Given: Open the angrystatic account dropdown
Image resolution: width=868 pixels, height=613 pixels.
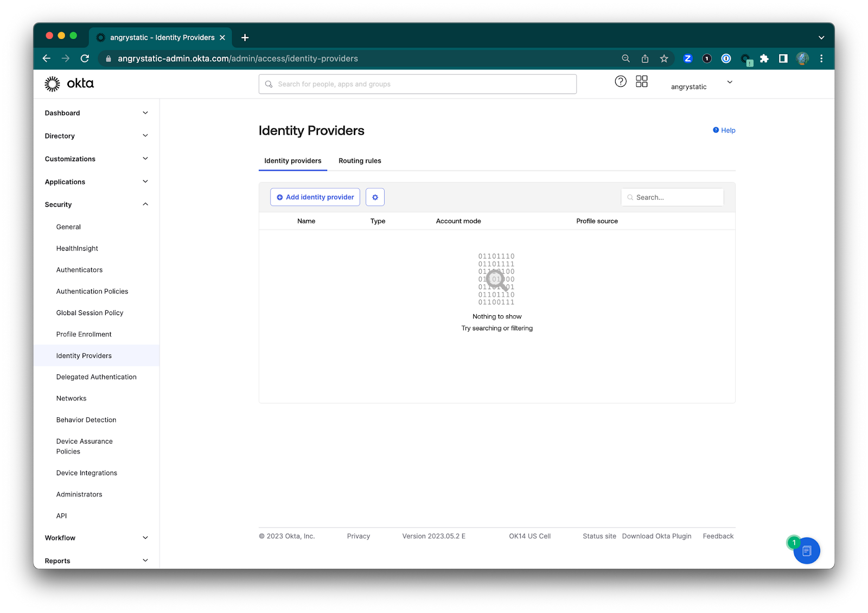Looking at the screenshot, I should (x=701, y=84).
